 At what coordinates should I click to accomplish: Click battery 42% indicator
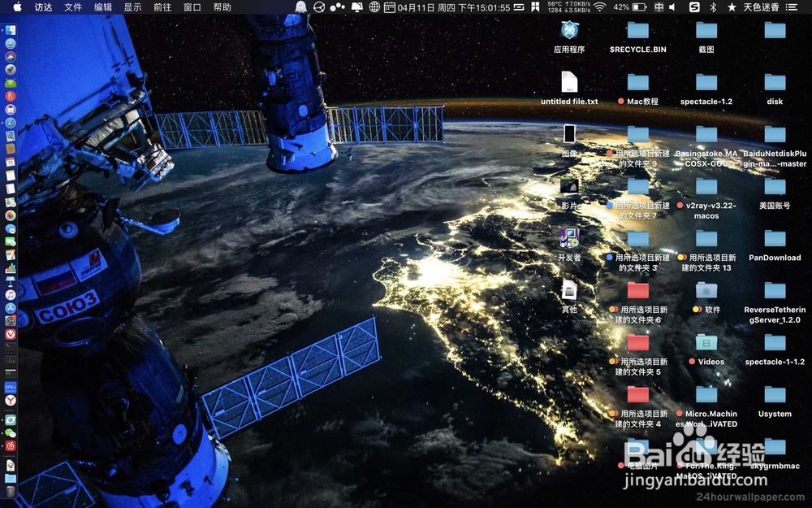click(630, 7)
